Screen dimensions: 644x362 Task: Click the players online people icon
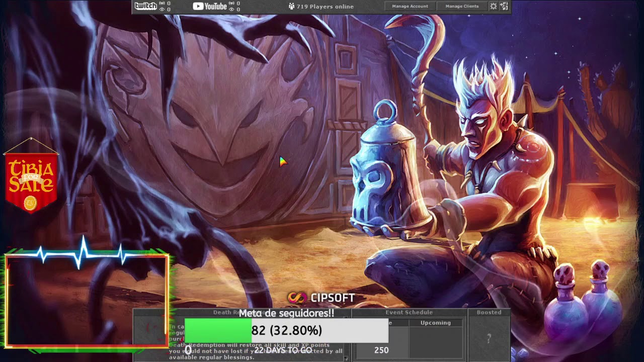coord(291,7)
